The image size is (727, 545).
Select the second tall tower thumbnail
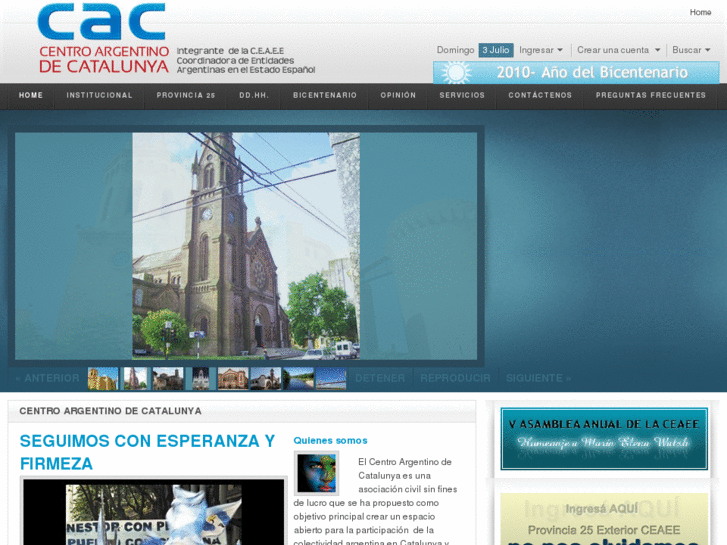pyautogui.click(x=135, y=378)
